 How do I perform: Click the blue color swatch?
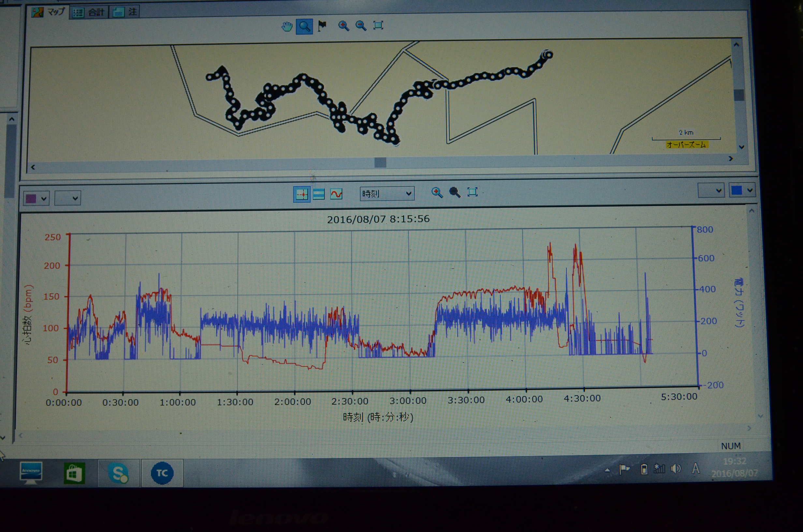pyautogui.click(x=736, y=190)
